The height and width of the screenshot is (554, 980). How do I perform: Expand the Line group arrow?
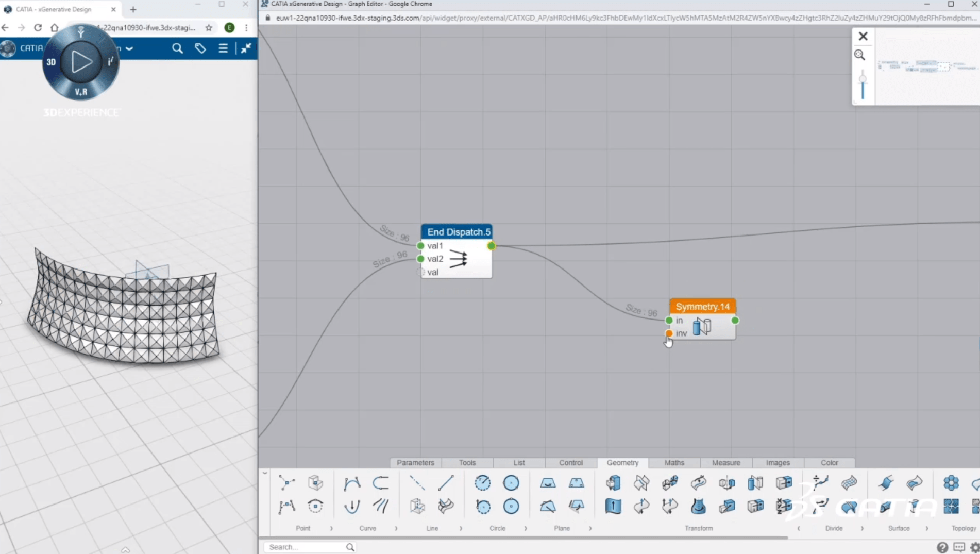[461, 528]
